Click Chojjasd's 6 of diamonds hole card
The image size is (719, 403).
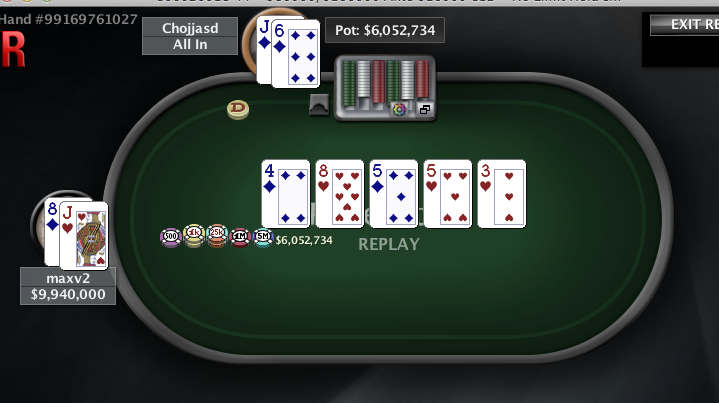click(296, 54)
